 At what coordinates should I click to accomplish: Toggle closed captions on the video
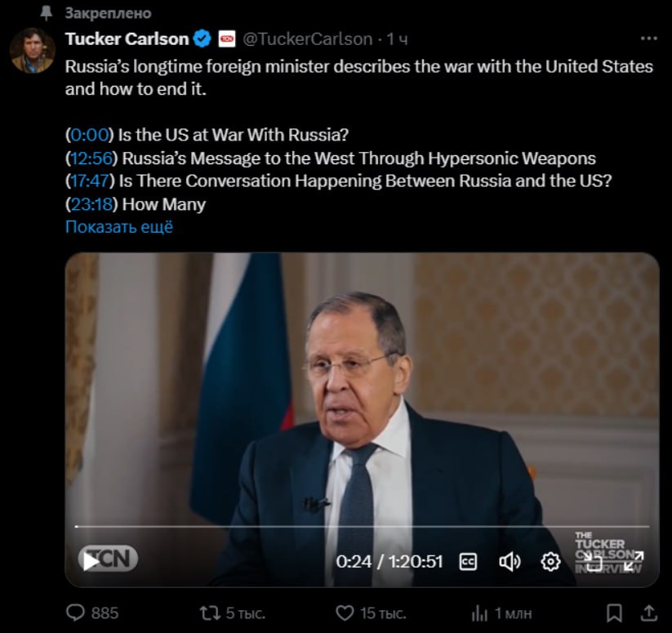468,561
